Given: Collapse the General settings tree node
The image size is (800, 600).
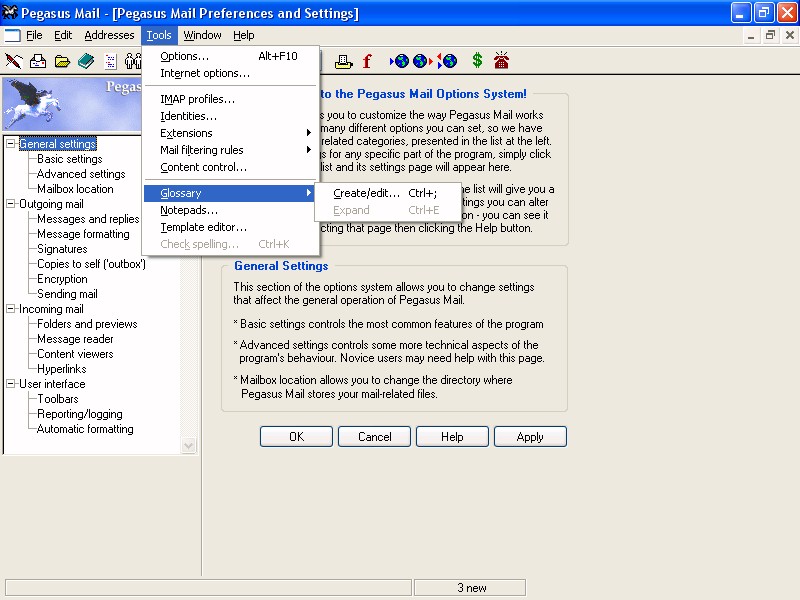Looking at the screenshot, I should (10, 144).
